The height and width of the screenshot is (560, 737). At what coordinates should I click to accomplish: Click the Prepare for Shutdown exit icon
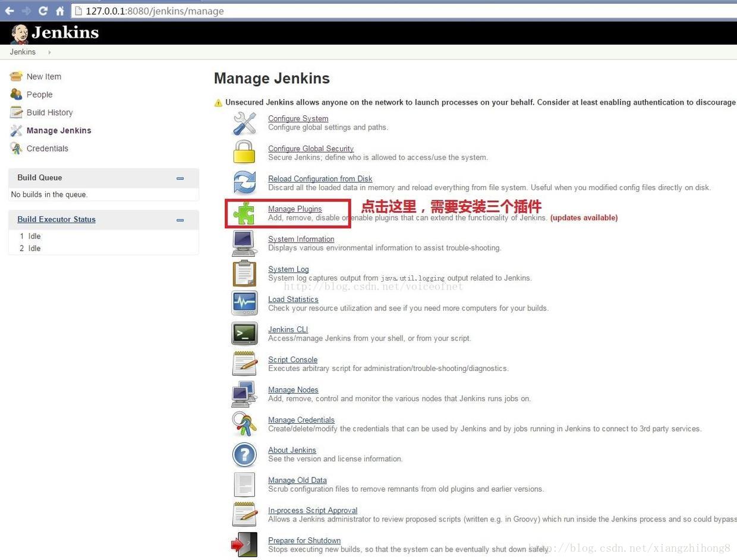coord(244,545)
